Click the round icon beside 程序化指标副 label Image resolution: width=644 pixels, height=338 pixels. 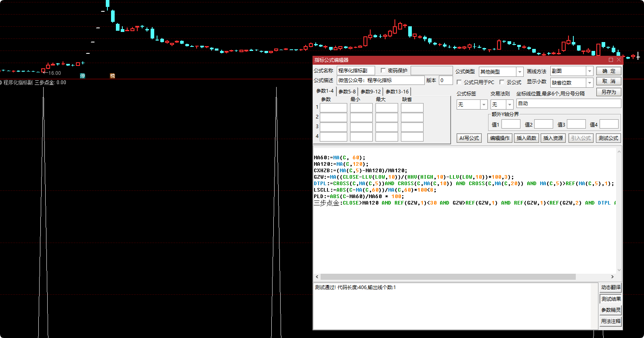tap(1, 82)
